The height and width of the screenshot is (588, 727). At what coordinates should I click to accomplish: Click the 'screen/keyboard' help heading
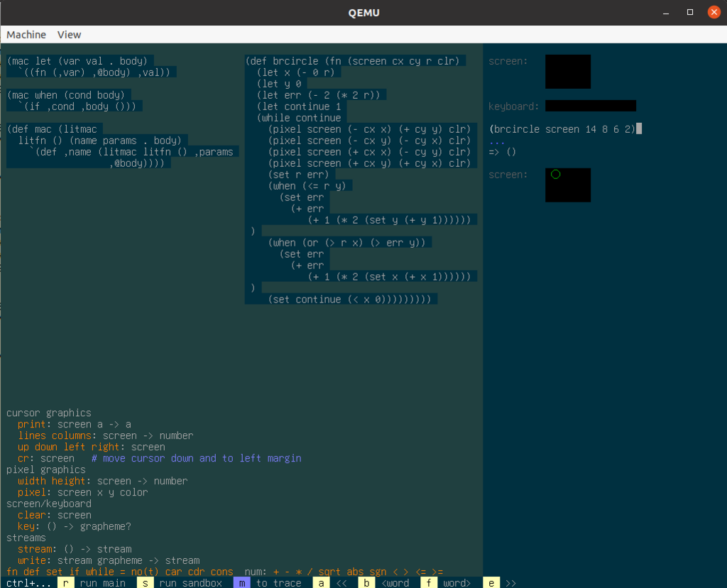click(x=49, y=503)
